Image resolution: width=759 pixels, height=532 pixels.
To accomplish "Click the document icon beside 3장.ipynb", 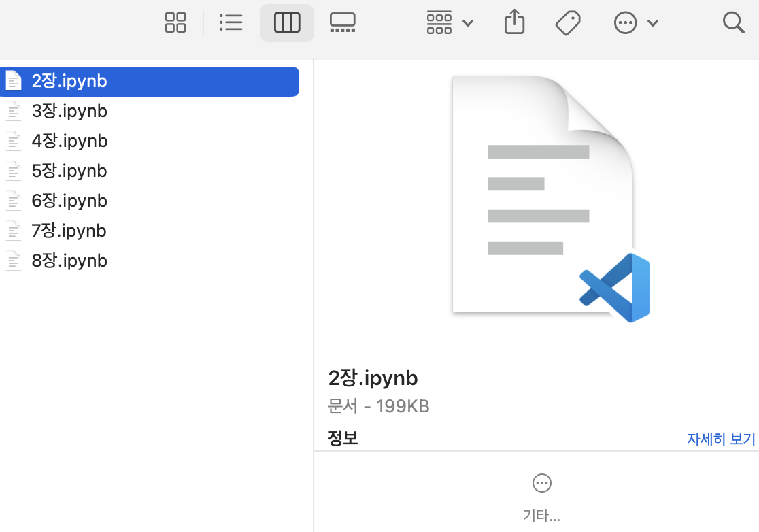I will 14,112.
